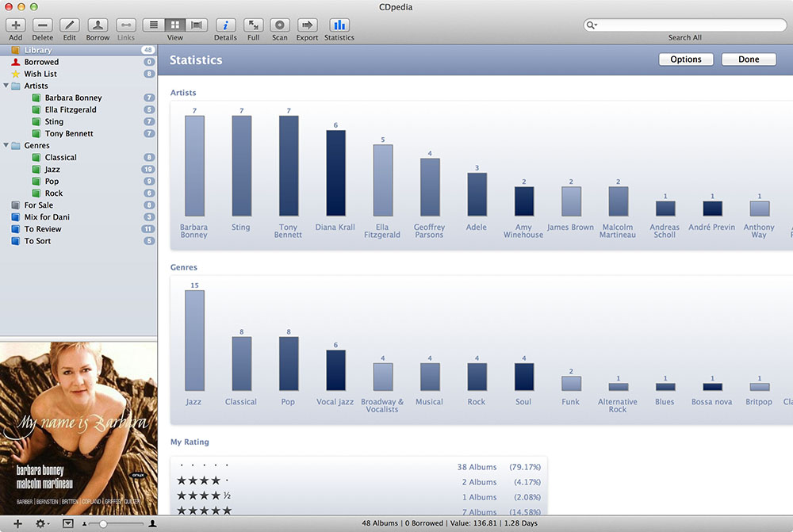This screenshot has width=793, height=532.
Task: Click the Scan disc icon
Action: click(280, 25)
